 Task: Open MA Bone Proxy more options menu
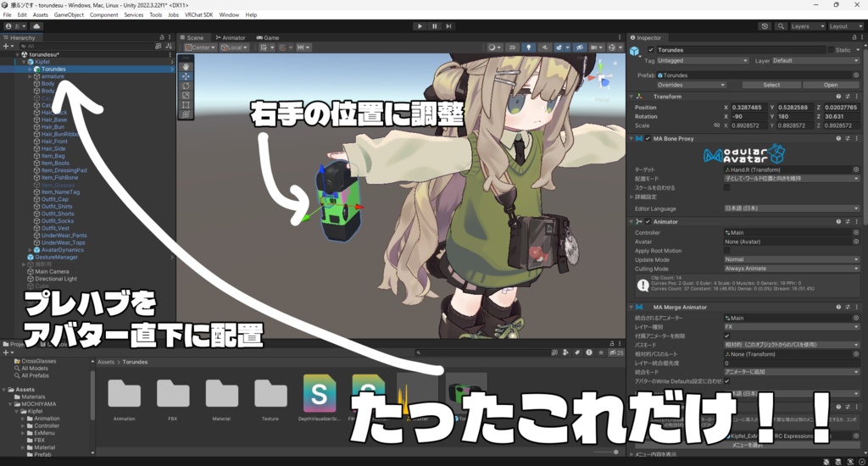(x=857, y=138)
